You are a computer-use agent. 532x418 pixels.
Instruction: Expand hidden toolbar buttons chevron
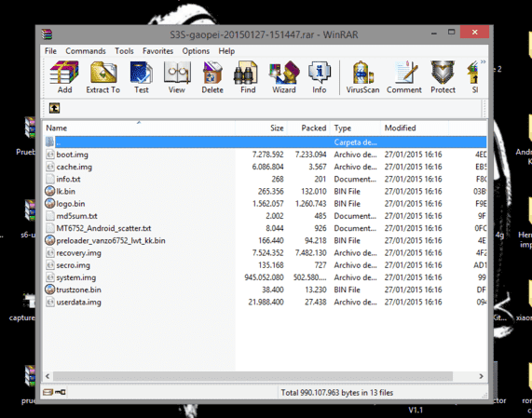(x=484, y=62)
